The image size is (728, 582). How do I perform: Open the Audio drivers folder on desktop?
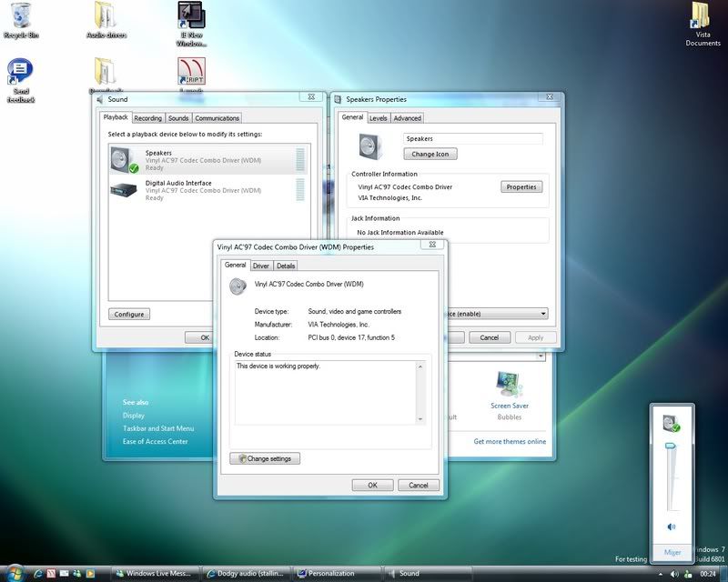click(106, 20)
